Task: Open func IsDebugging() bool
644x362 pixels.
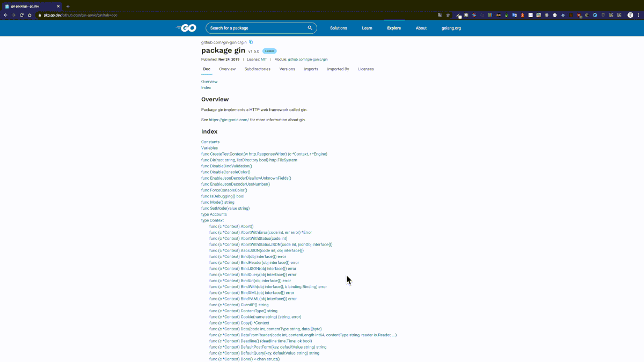Action: pyautogui.click(x=223, y=196)
